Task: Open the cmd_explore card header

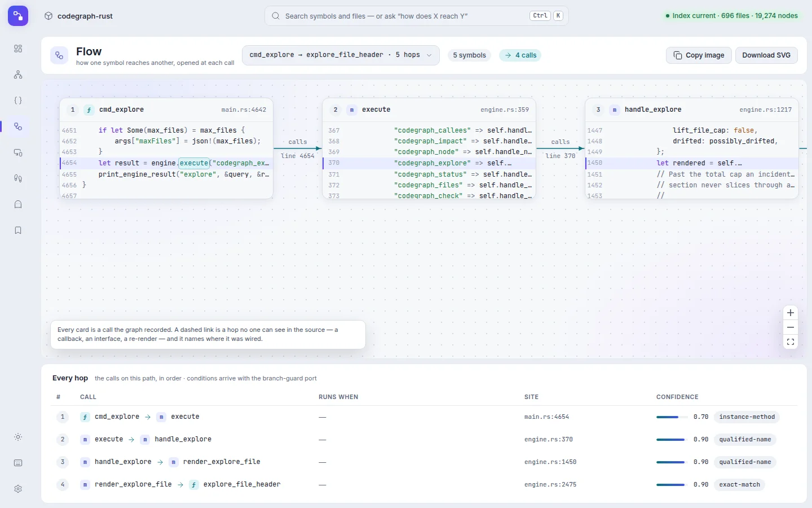Action: [x=166, y=110]
